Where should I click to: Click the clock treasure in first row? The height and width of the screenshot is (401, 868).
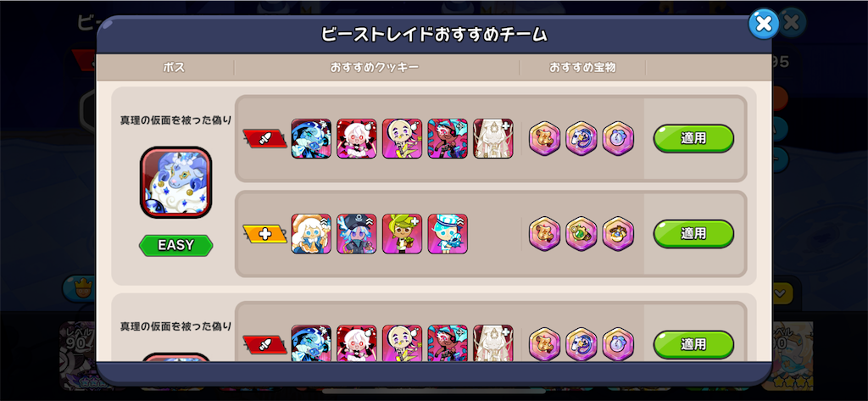click(x=618, y=138)
